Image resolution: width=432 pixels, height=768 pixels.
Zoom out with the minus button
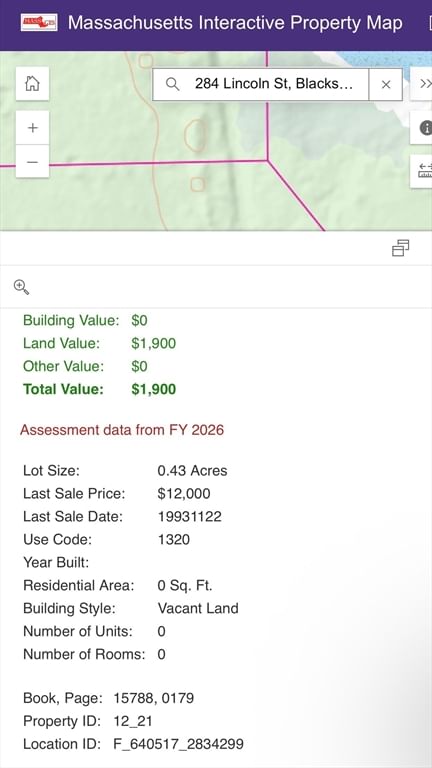click(32, 162)
